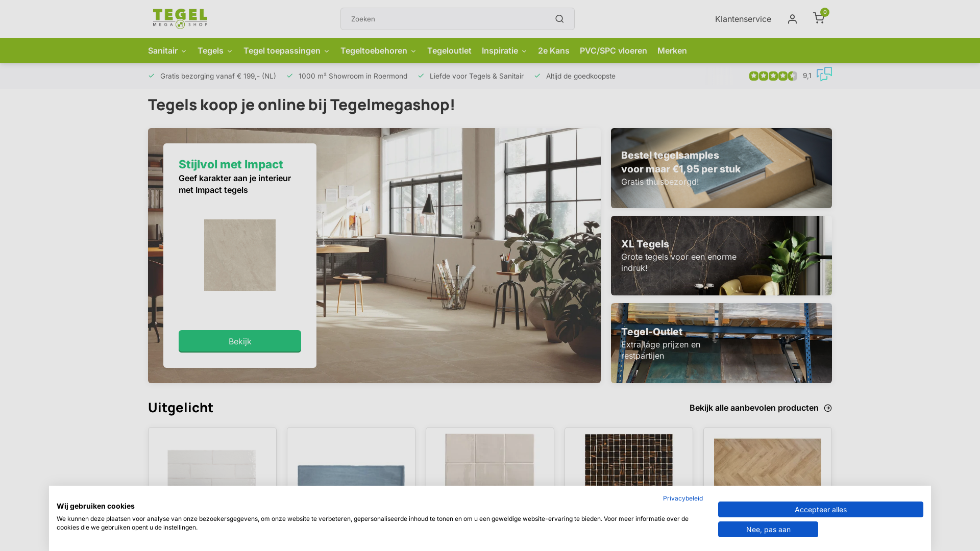Viewport: 980px width, 551px height.
Task: Expand the Sanitair menu
Action: (x=167, y=51)
